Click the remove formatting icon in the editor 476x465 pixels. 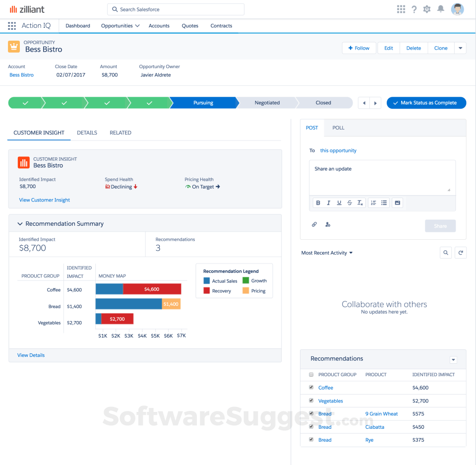point(360,202)
